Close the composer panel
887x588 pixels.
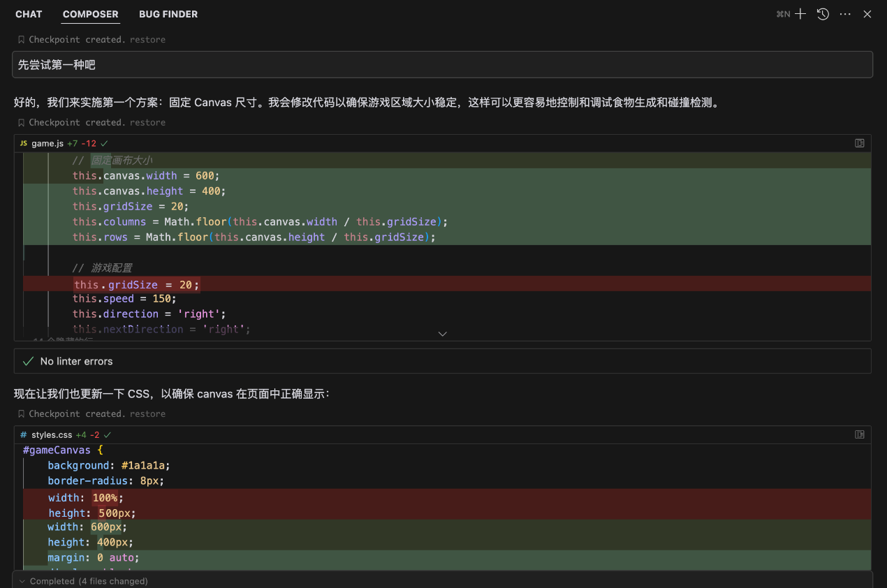coord(867,14)
